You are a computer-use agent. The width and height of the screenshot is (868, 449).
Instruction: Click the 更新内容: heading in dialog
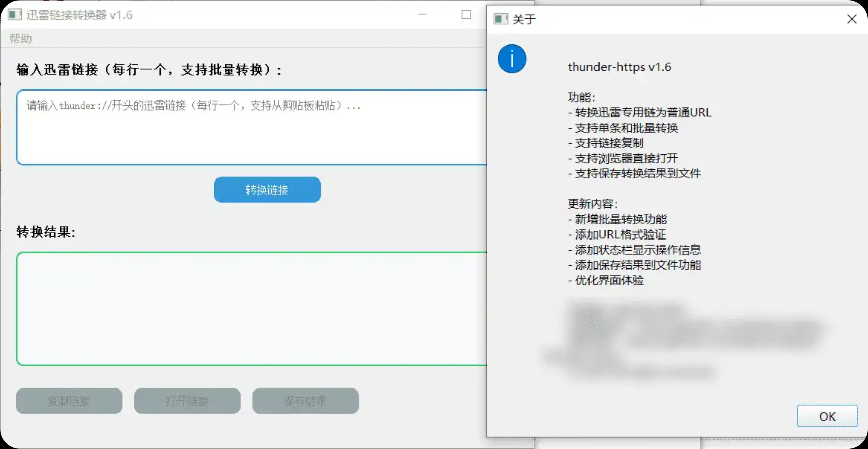pyautogui.click(x=593, y=204)
